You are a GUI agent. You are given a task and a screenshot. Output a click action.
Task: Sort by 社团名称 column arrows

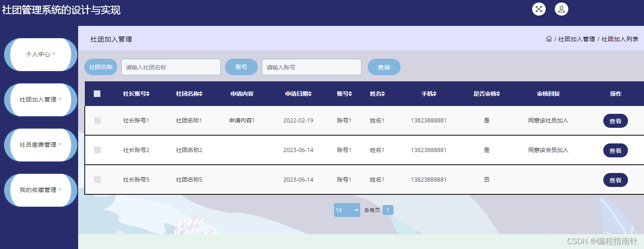point(201,94)
